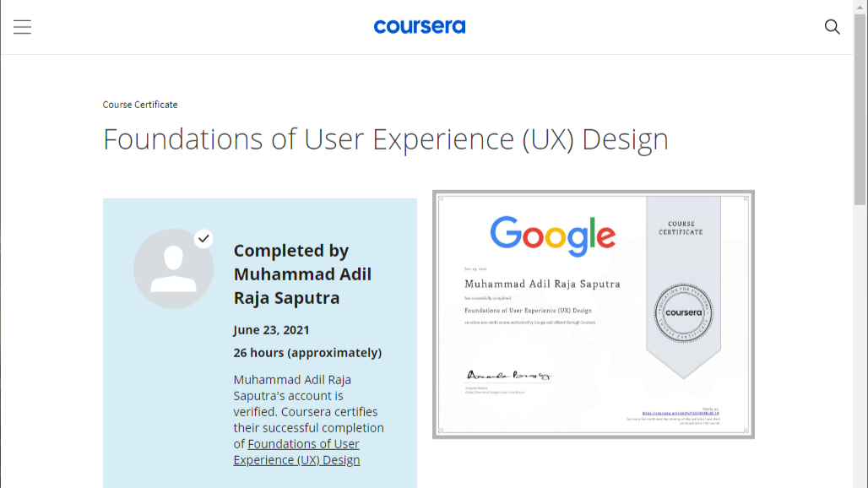The image size is (868, 488).
Task: Click the recipient name printed on the certificate
Action: point(542,284)
